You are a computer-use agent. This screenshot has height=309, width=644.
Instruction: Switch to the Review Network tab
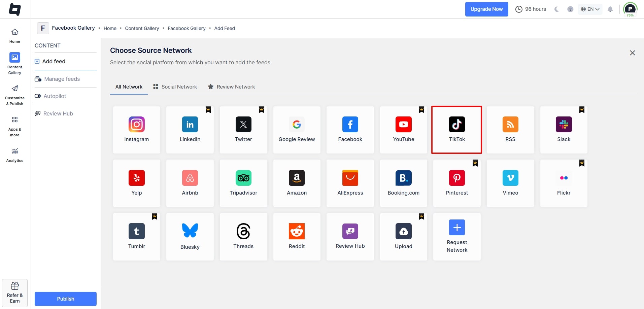pos(231,87)
